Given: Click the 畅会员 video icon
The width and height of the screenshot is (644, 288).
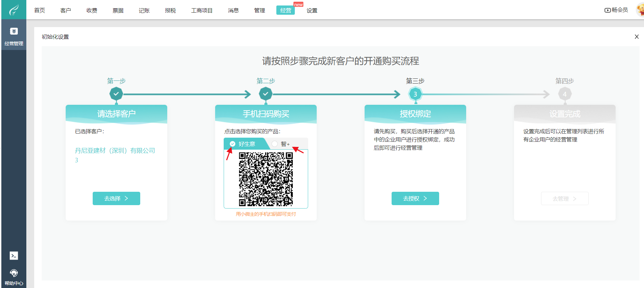Looking at the screenshot, I should [607, 10].
